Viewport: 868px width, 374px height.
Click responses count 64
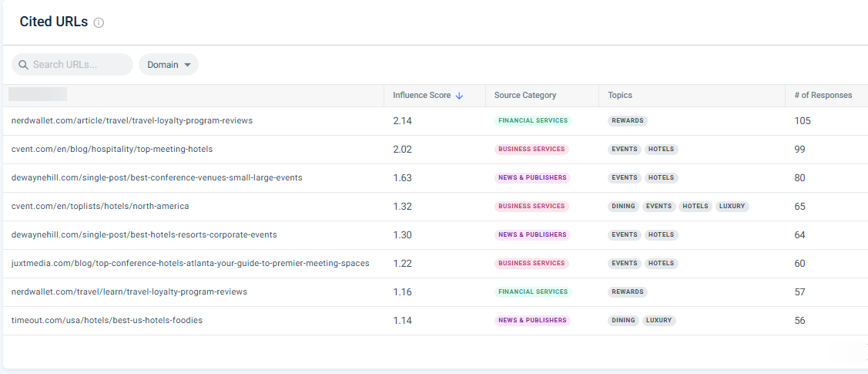[x=800, y=235]
